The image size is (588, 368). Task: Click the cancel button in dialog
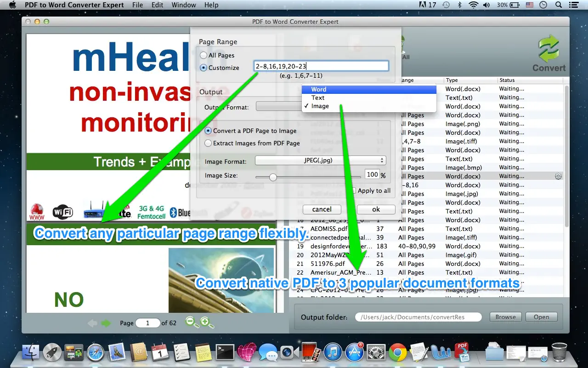point(322,209)
